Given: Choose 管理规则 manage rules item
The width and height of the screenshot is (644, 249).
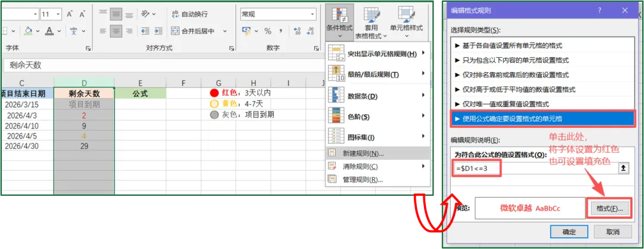Looking at the screenshot, I should point(377,180).
